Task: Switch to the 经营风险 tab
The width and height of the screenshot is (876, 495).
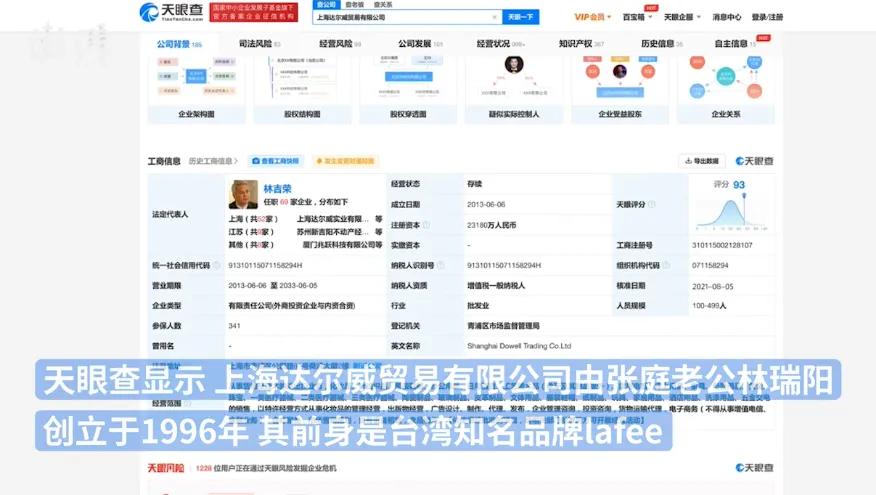Action: 340,44
